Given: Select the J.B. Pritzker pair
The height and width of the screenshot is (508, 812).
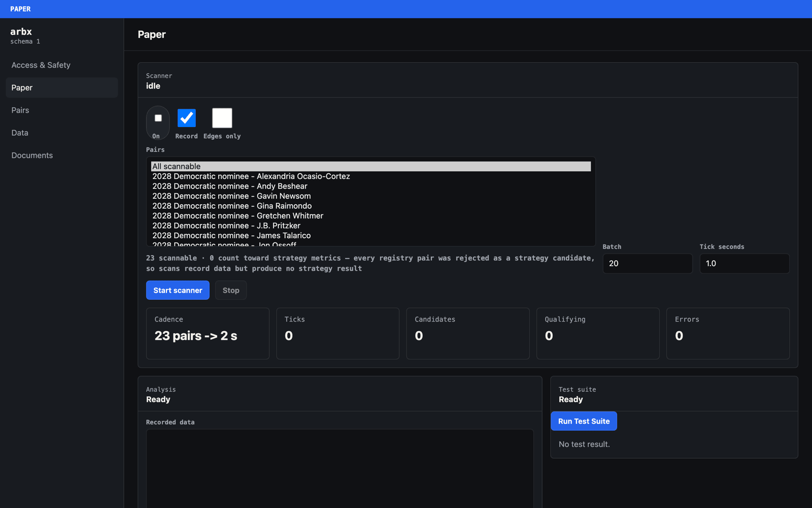Looking at the screenshot, I should pyautogui.click(x=371, y=226).
